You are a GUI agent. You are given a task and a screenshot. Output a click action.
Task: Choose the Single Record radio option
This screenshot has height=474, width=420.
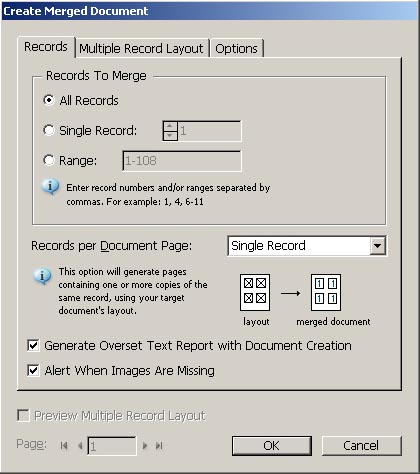(x=49, y=130)
